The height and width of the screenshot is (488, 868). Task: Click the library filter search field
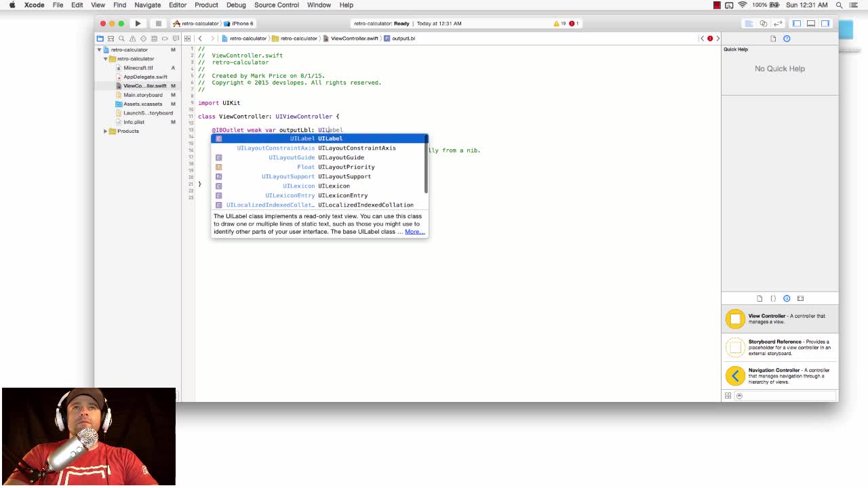(x=785, y=396)
